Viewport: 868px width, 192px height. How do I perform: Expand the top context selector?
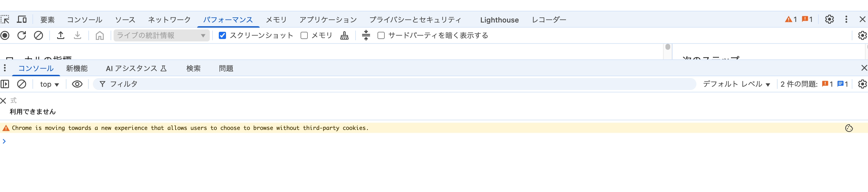[50, 84]
